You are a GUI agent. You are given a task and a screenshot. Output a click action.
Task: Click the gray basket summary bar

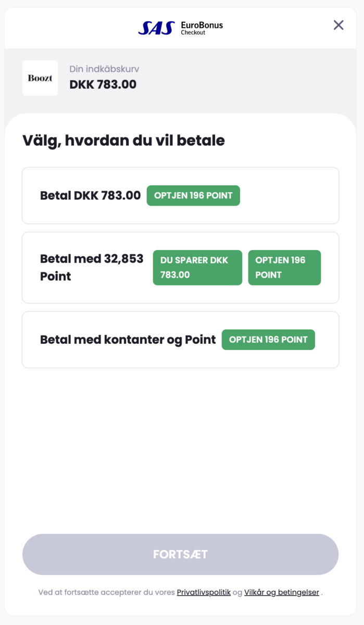[234, 78]
